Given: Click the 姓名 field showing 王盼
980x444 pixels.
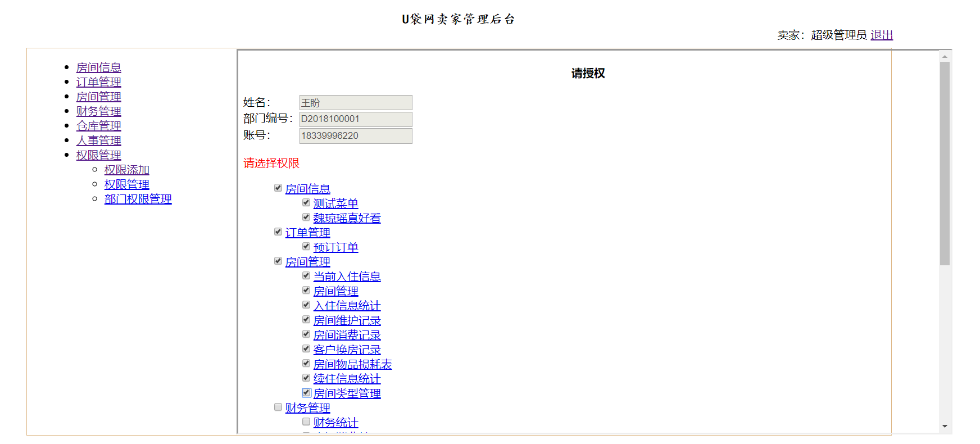Looking at the screenshot, I should [x=356, y=102].
